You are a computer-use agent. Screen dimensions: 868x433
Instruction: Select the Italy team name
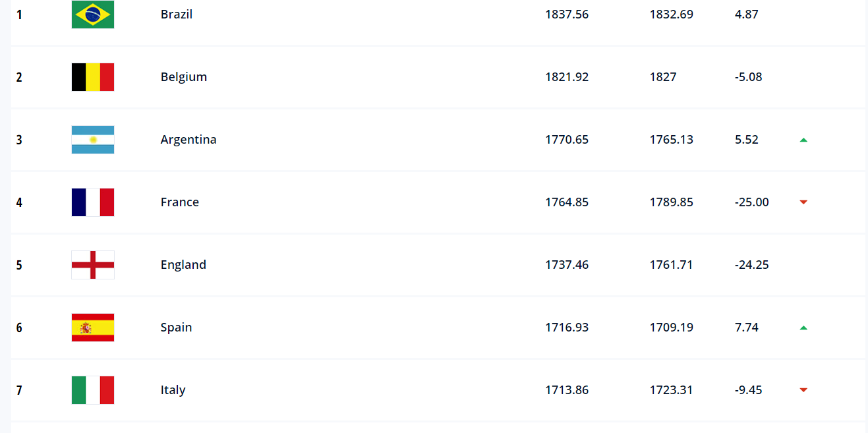[173, 390]
